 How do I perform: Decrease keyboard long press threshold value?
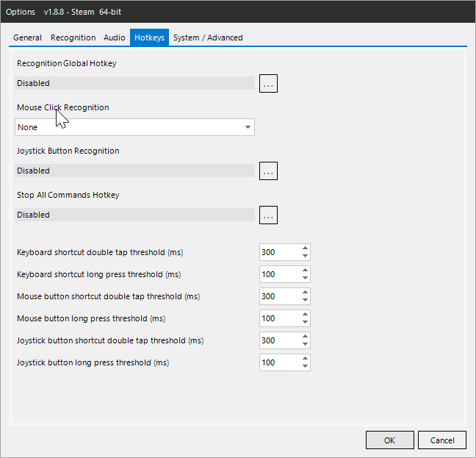click(305, 278)
